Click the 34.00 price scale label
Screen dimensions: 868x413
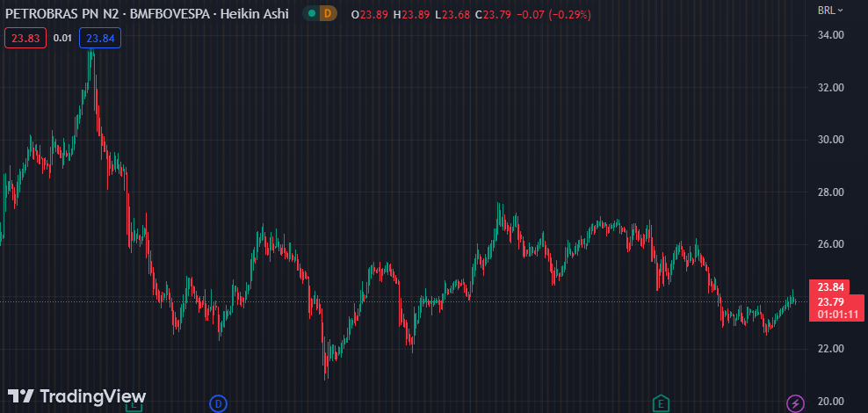click(x=830, y=35)
